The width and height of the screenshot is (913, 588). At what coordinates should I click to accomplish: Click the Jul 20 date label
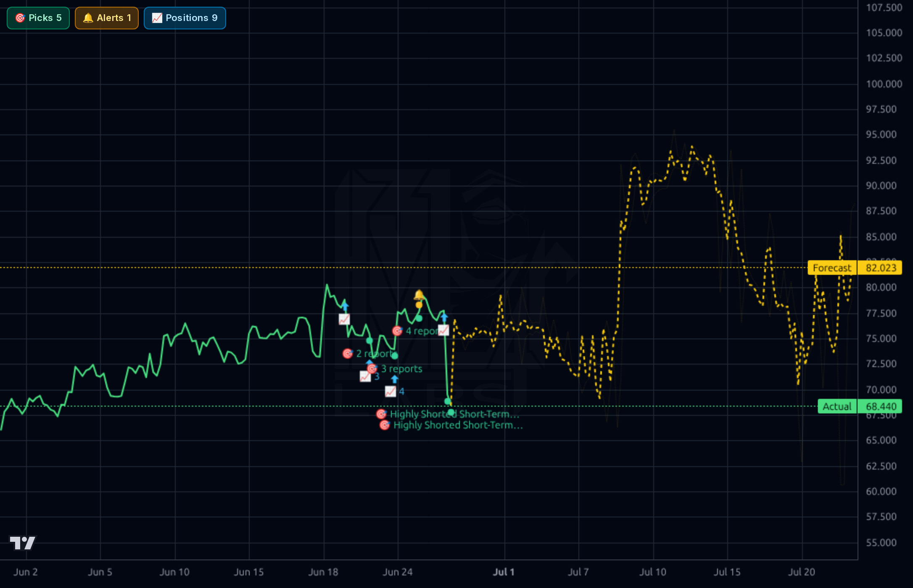click(x=802, y=572)
